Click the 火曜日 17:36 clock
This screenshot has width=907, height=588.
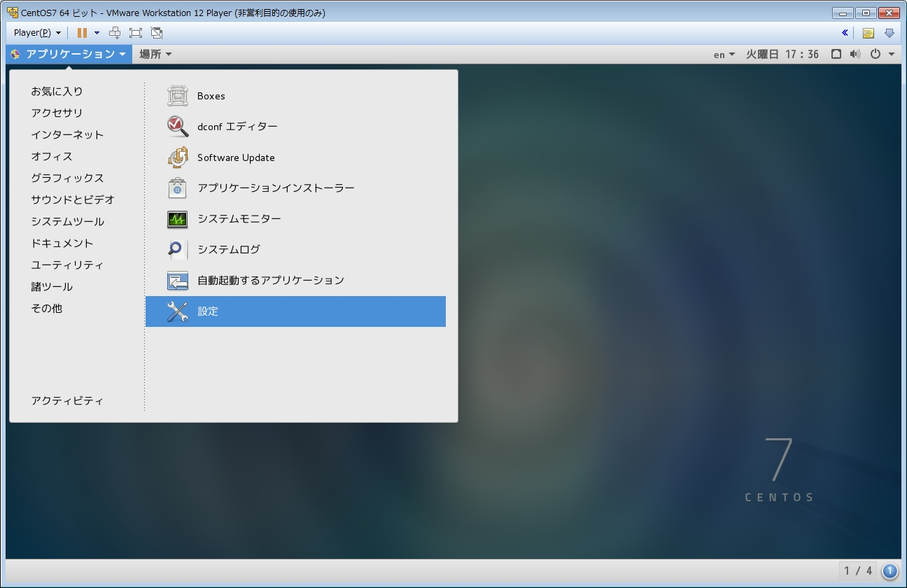(782, 54)
